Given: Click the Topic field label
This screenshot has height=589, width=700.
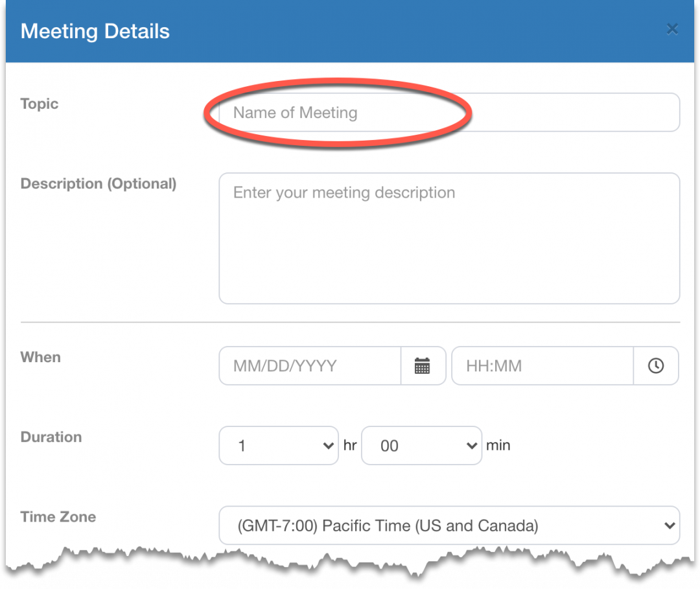Looking at the screenshot, I should (40, 104).
